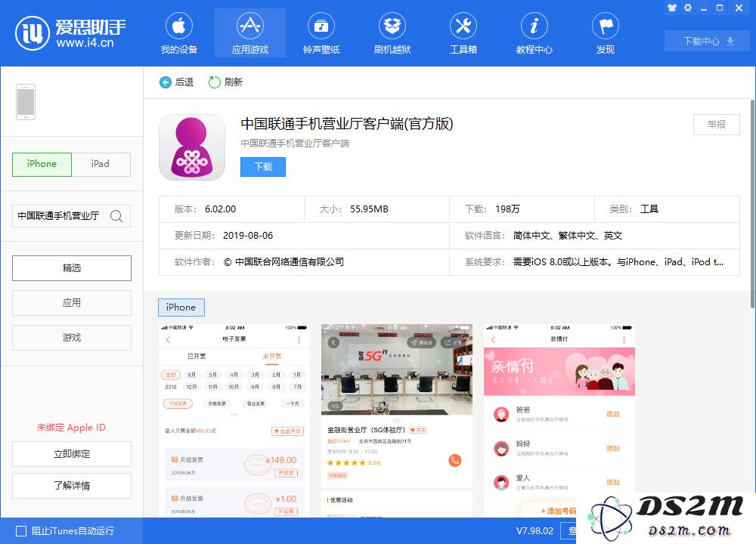Open the 教程中心 tutorial center
756x544 pixels.
(534, 33)
